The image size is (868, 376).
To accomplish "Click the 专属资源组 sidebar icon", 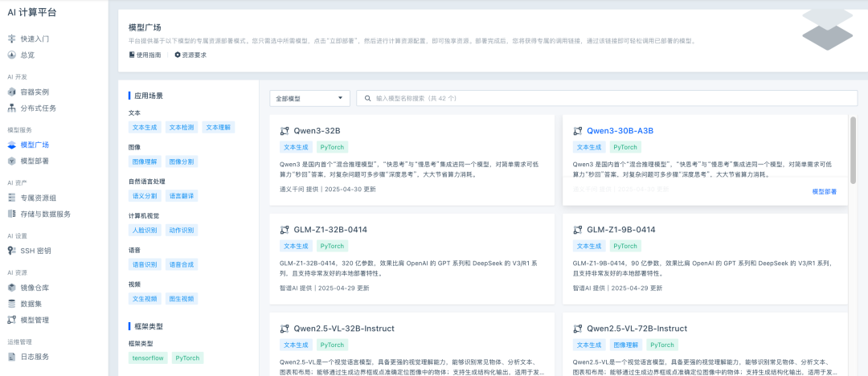I will 11,198.
